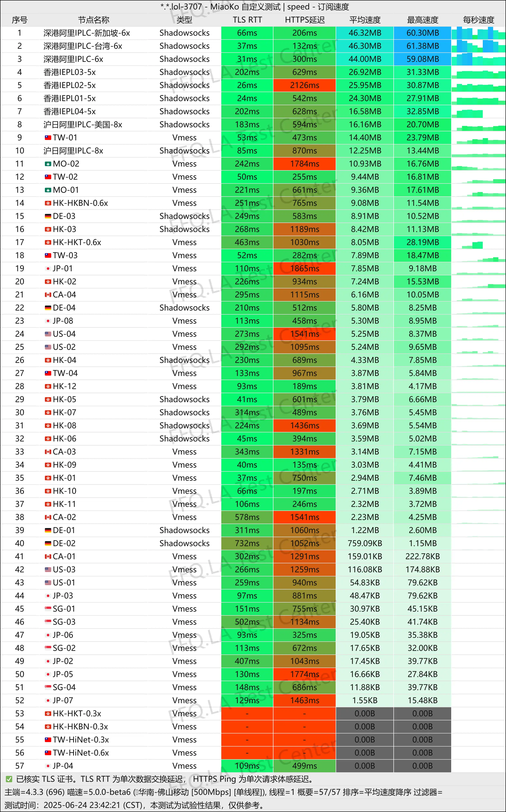Click the Shadowsocks type cell for DE-01
This screenshot has height=812, width=506.
pyautogui.click(x=184, y=530)
